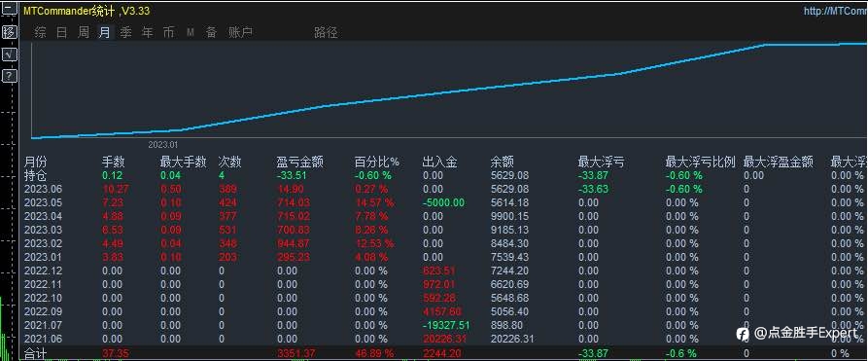Select the 2023.02 month row
868x361 pixels.
(43, 243)
